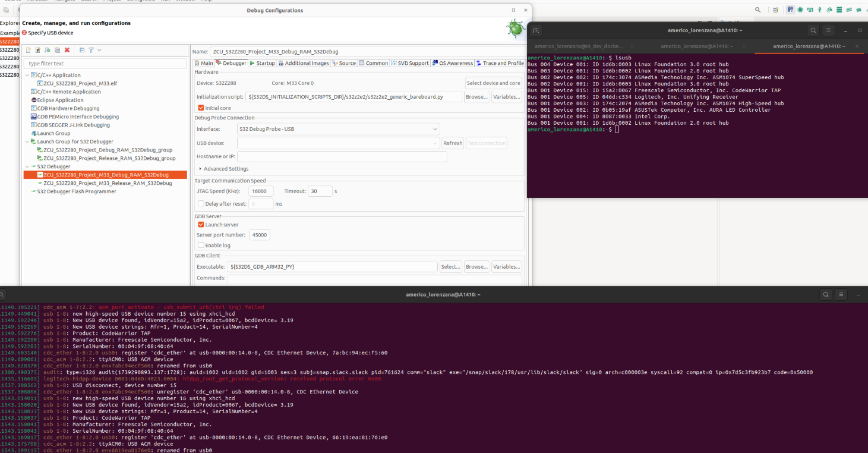This screenshot has height=453, width=868.
Task: Create a new configuration prototype
Action: point(37,51)
